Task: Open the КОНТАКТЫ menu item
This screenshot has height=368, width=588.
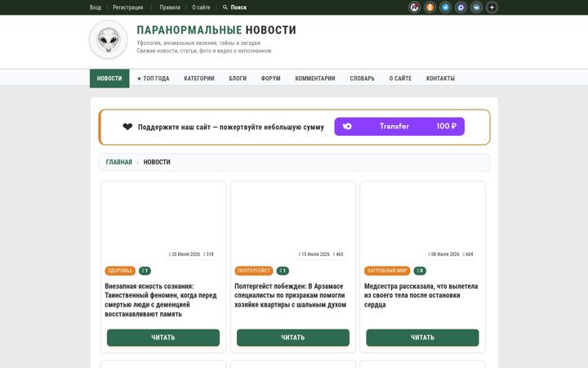Action: point(440,79)
